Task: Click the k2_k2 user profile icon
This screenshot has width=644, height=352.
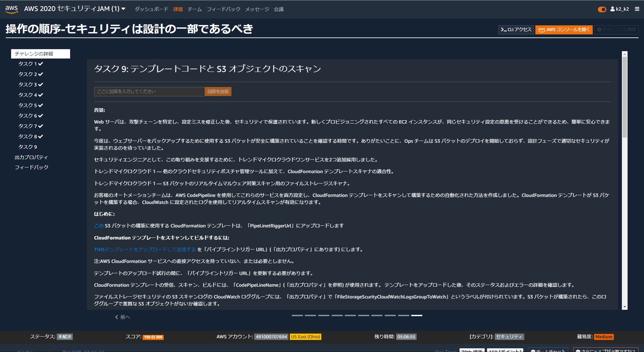Action: tap(612, 9)
